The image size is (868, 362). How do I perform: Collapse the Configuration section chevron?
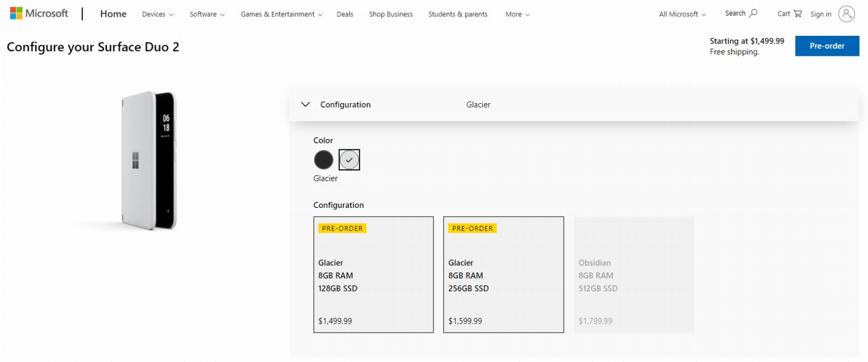[305, 104]
